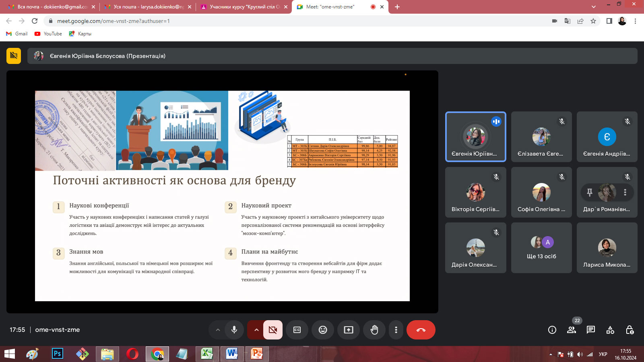
Task: Toggle closed captions
Action: [x=297, y=330]
